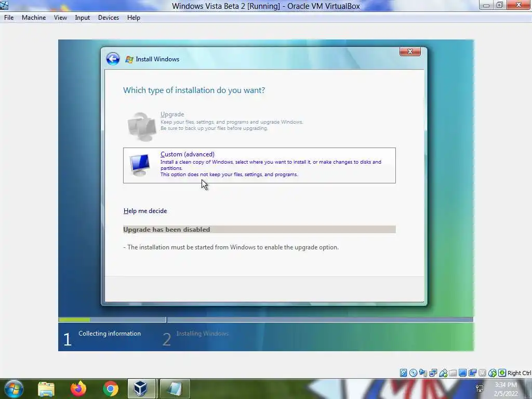
Task: Click 'Which type of installation do you want?' heading
Action: pyautogui.click(x=194, y=90)
